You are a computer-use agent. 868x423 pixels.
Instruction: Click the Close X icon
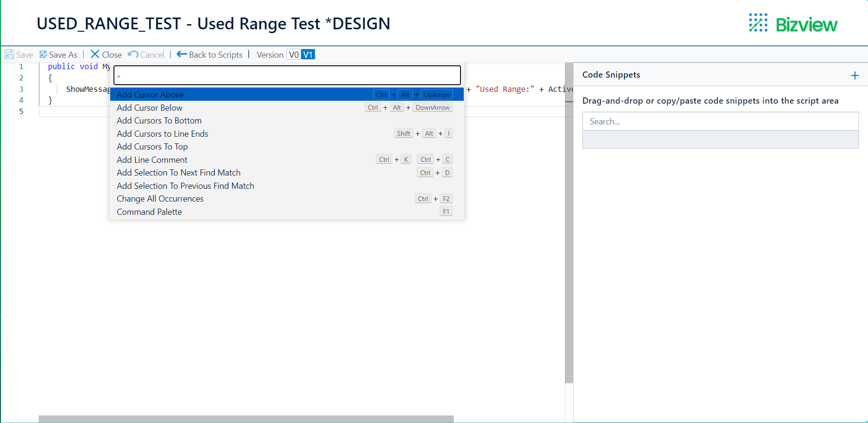pyautogui.click(x=95, y=54)
